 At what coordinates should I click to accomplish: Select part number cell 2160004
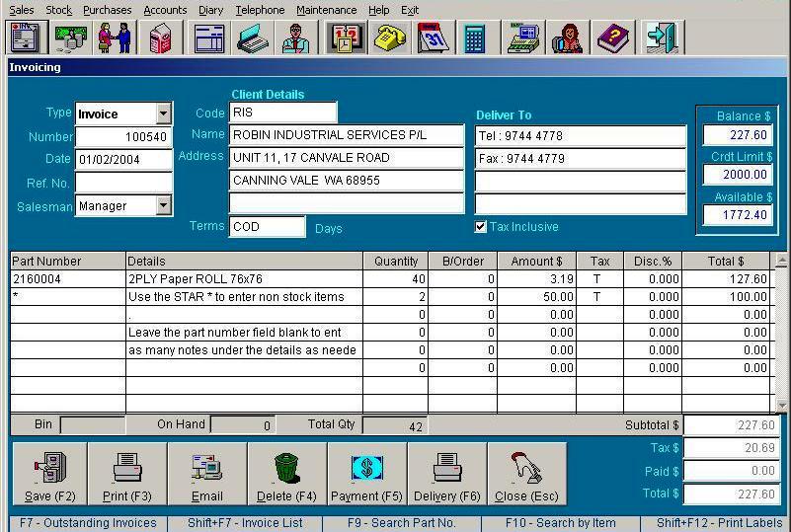click(67, 279)
